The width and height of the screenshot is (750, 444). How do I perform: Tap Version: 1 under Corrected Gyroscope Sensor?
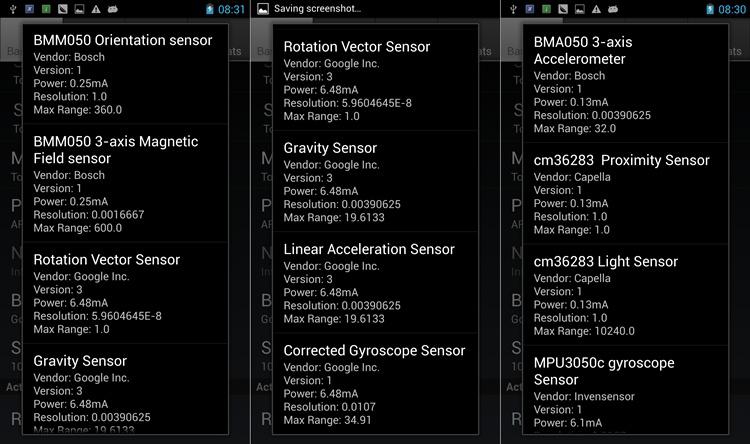tap(308, 381)
